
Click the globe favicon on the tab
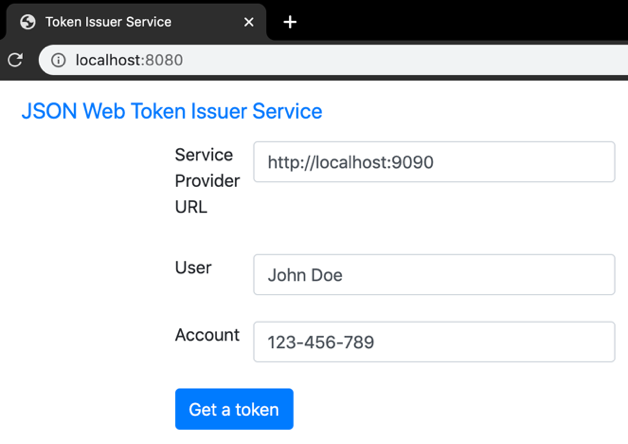(x=28, y=21)
